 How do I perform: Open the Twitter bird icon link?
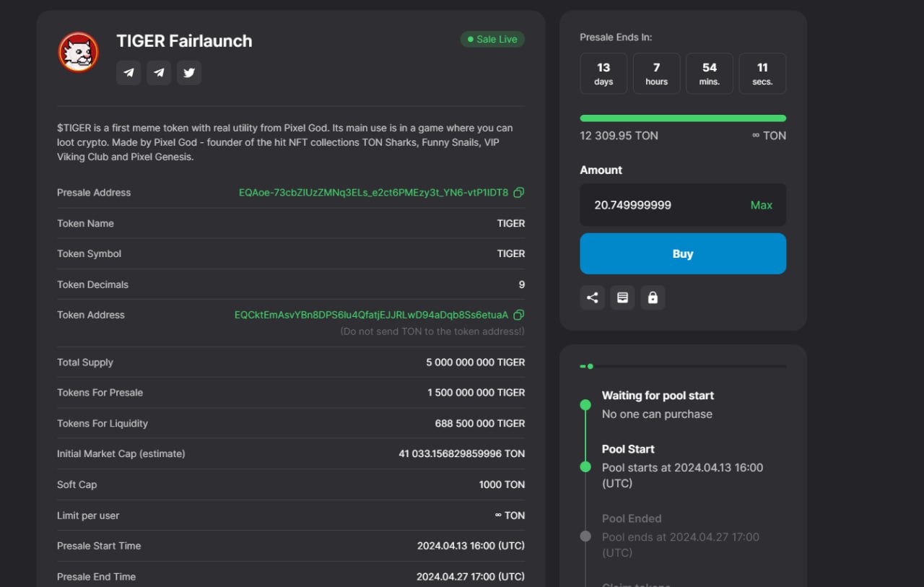189,73
